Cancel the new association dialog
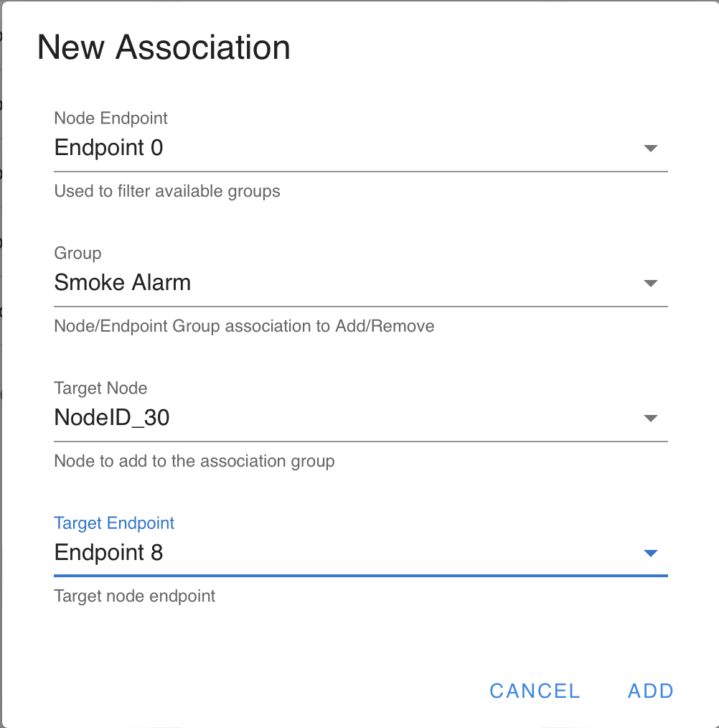 (x=535, y=691)
